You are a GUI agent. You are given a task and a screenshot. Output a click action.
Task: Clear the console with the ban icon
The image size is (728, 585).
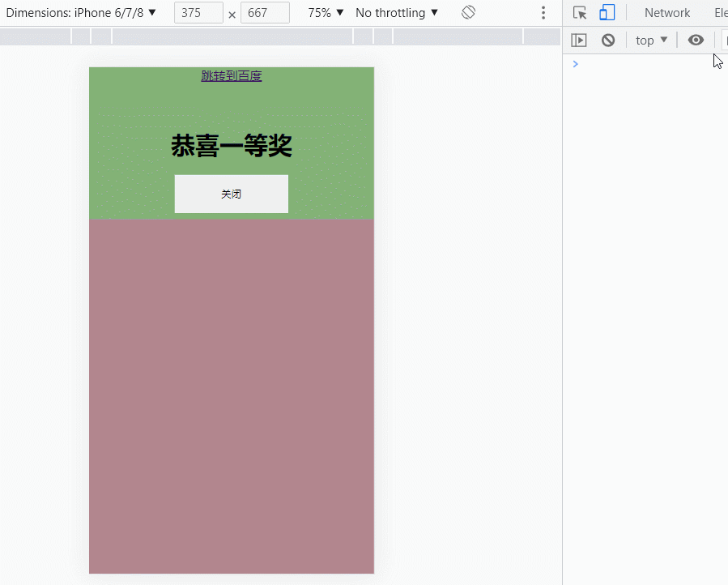(x=608, y=41)
